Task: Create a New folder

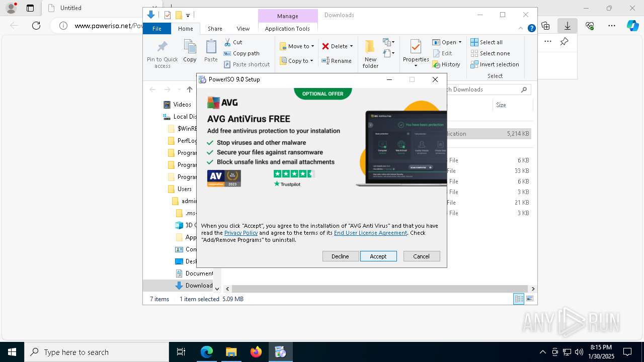Action: [x=370, y=54]
